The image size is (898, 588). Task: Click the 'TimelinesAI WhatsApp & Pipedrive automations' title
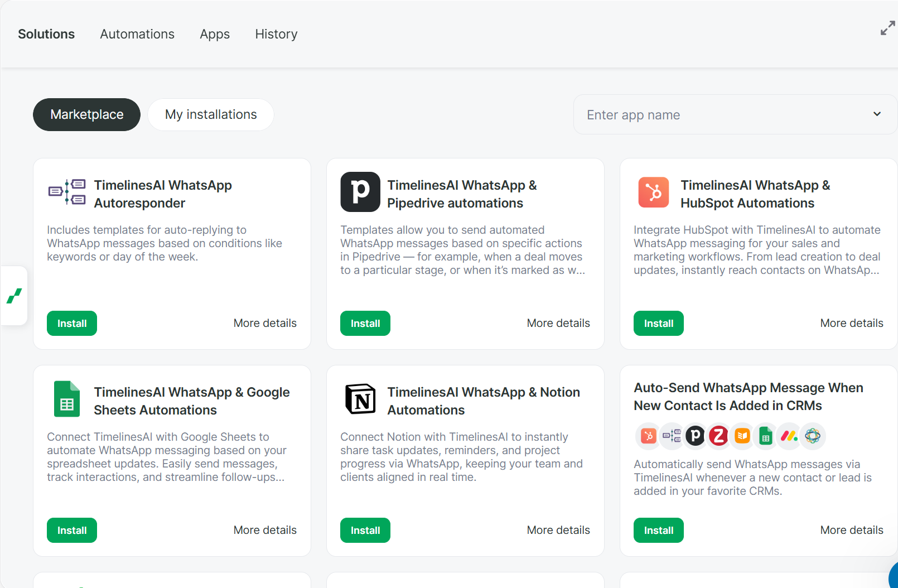tap(462, 194)
